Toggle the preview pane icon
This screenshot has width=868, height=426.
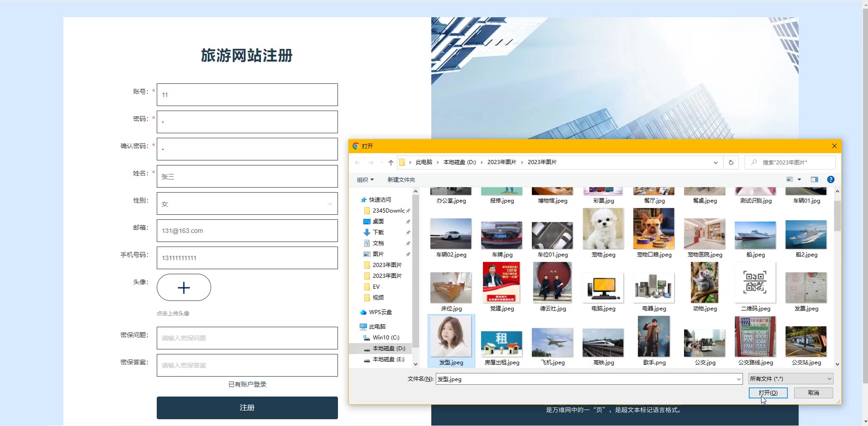(x=814, y=179)
